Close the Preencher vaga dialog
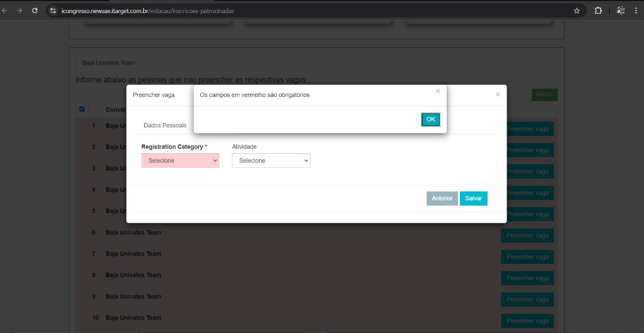The height and width of the screenshot is (333, 644). tap(498, 94)
